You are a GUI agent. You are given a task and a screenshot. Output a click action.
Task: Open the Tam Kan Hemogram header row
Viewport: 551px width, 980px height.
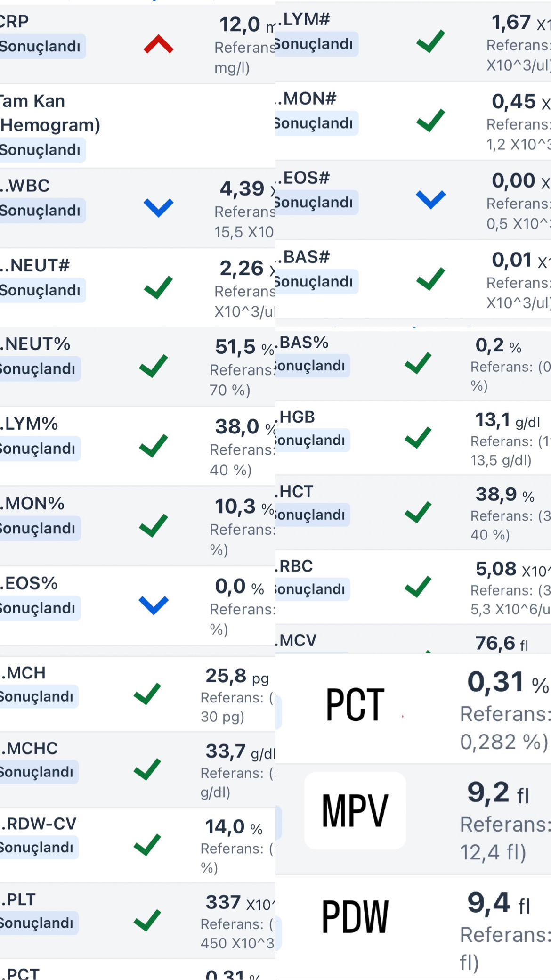click(x=138, y=126)
